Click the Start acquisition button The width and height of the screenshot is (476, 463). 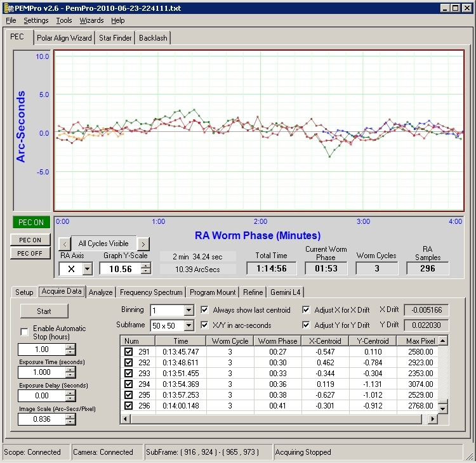(x=44, y=311)
